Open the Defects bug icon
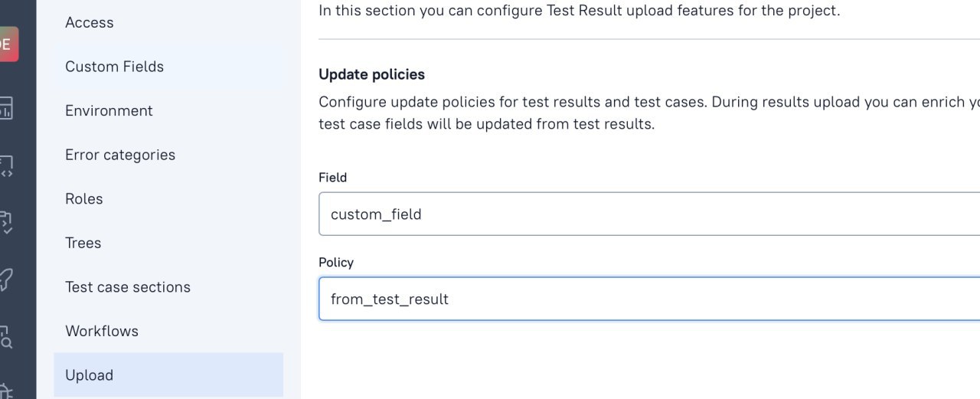Viewport: 980px width, 399px height. pyautogui.click(x=6, y=389)
